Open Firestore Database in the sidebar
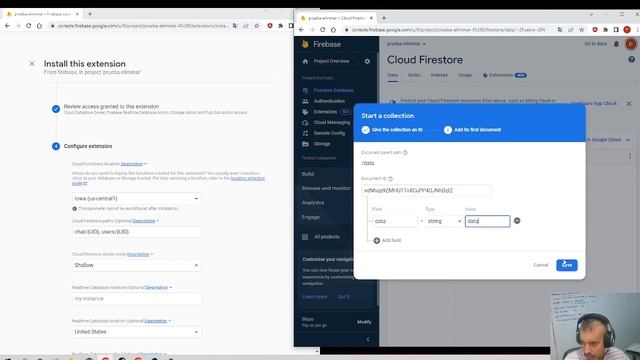This screenshot has width=640, height=360. point(333,90)
